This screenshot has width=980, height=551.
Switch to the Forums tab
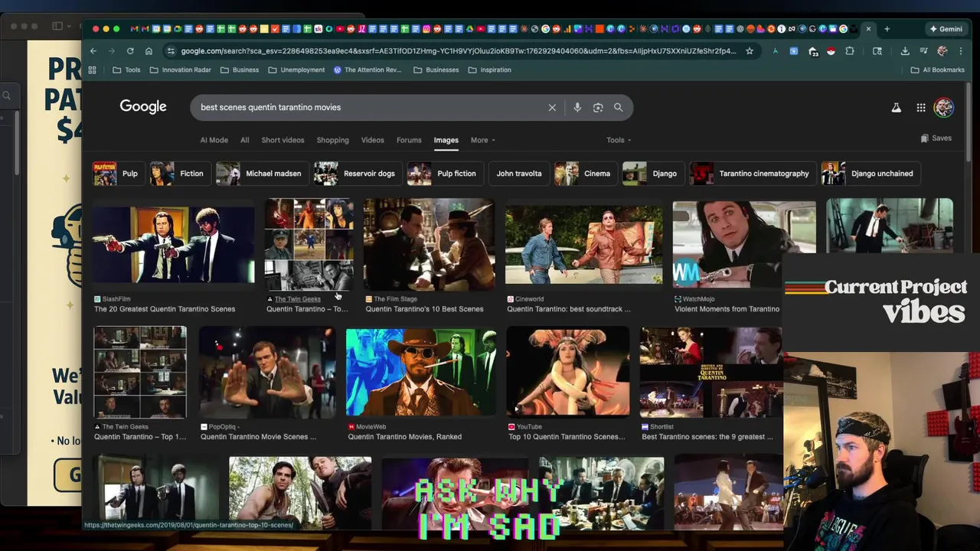click(409, 140)
